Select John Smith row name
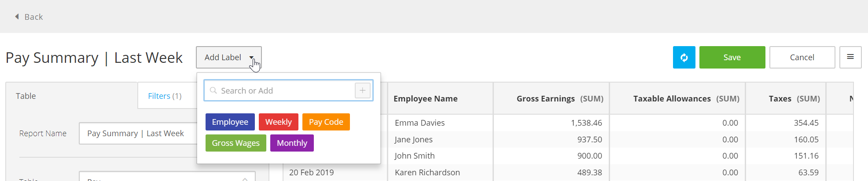Viewport: 868px width, 181px height. point(414,156)
